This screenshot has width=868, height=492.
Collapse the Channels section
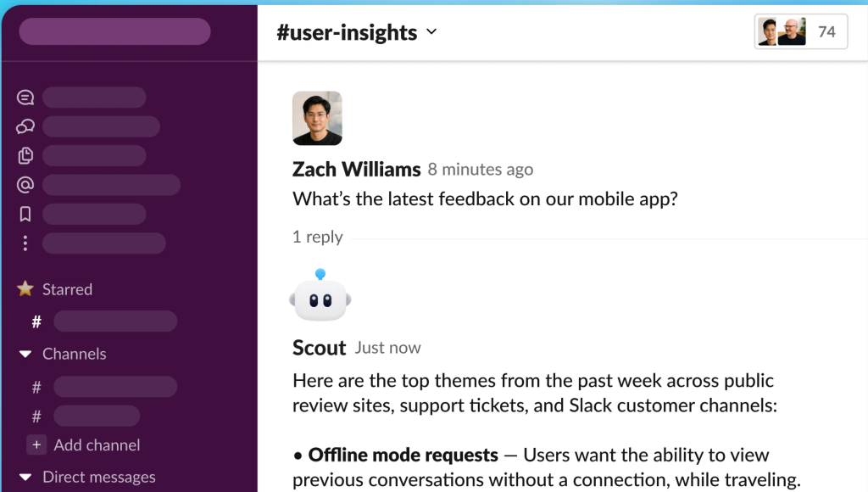[25, 354]
